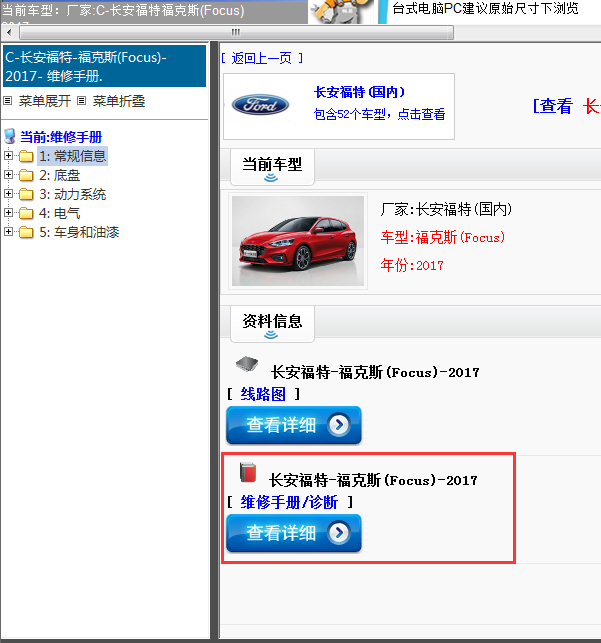601x643 pixels.
Task: Click the 年份:2017 text
Action: [412, 265]
